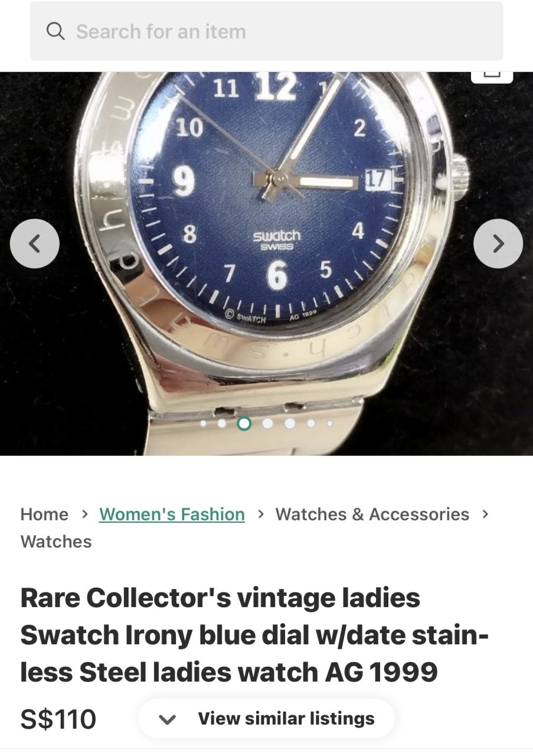Expand View similar listings

pos(266,719)
